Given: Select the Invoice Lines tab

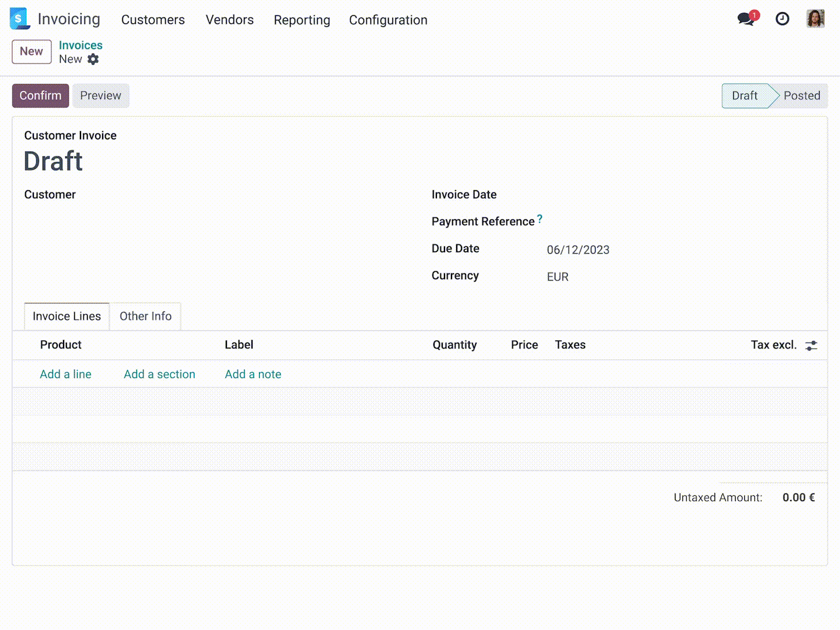Looking at the screenshot, I should coord(66,316).
